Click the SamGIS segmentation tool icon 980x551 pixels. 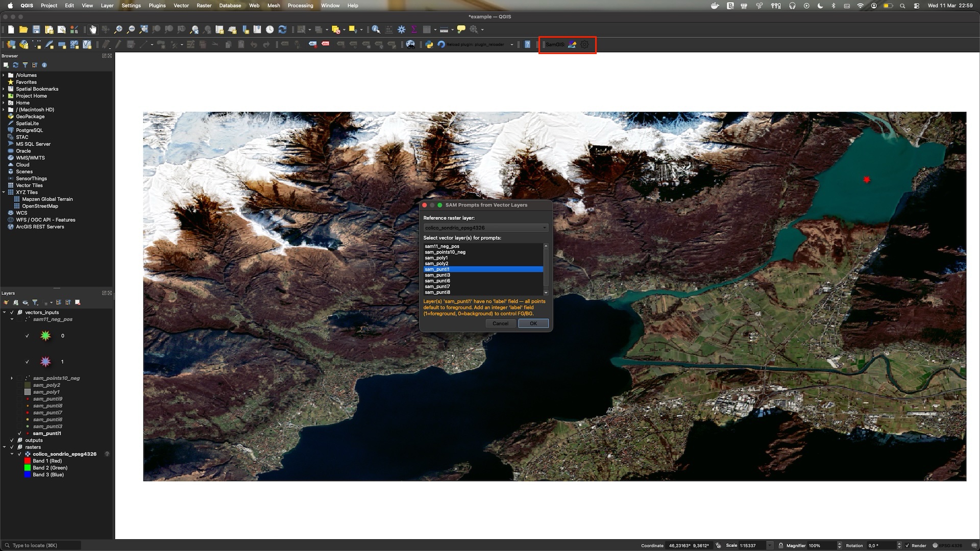[x=572, y=44]
